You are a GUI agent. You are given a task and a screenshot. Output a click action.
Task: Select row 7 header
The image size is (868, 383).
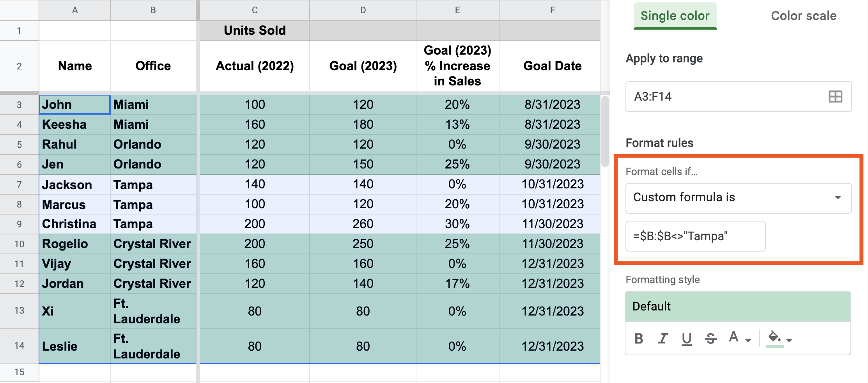coord(19,184)
